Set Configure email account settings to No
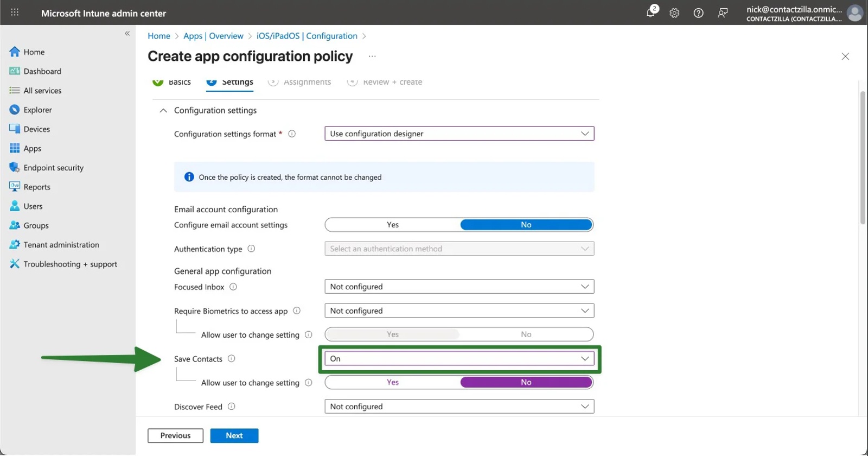The image size is (868, 456). [526, 225]
